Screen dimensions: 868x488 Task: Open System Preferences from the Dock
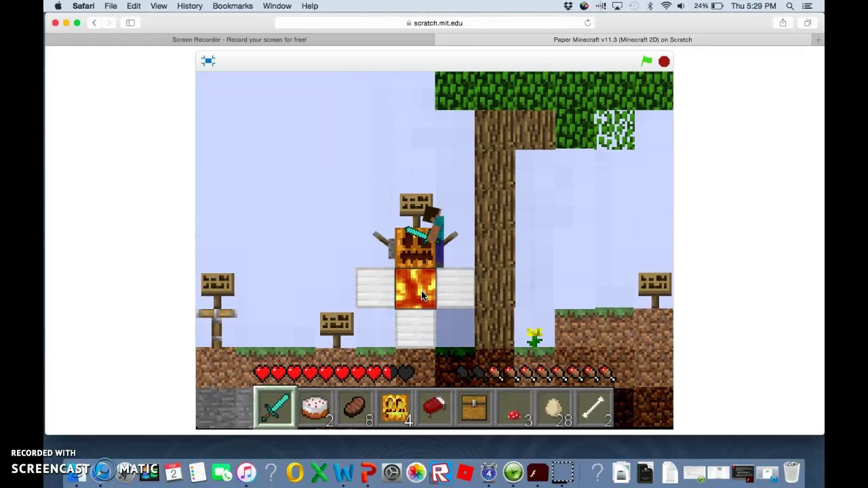(392, 472)
